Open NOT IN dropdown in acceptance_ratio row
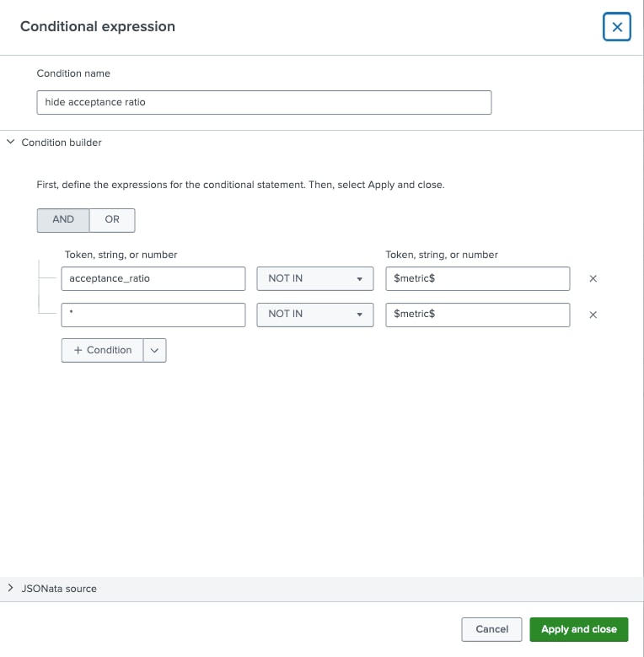 (x=314, y=278)
